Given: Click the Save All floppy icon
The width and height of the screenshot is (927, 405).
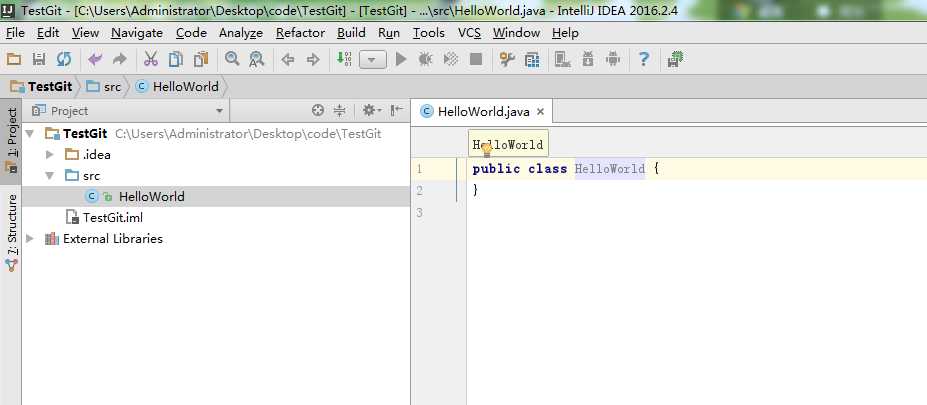Looking at the screenshot, I should pyautogui.click(x=39, y=59).
